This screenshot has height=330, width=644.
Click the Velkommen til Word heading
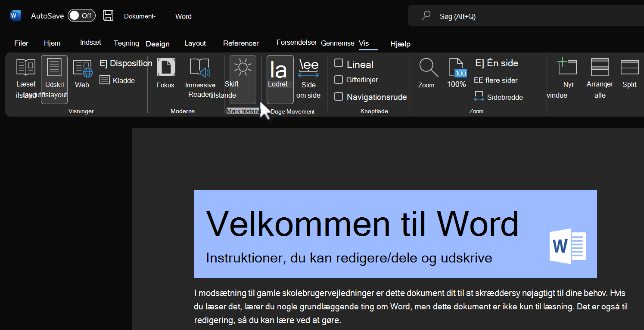point(362,224)
